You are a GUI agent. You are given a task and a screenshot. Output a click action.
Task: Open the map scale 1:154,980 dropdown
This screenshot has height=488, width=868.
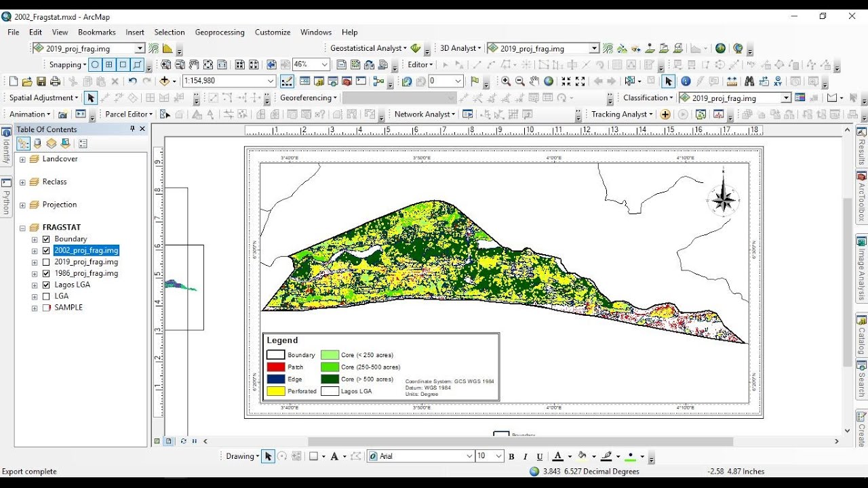tap(271, 81)
